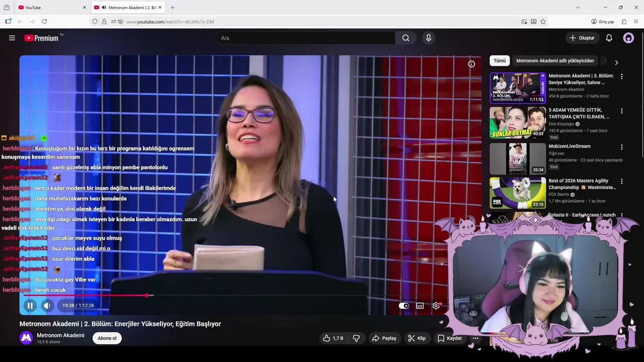Dislike the video
This screenshot has height=362, width=644.
pos(356,338)
